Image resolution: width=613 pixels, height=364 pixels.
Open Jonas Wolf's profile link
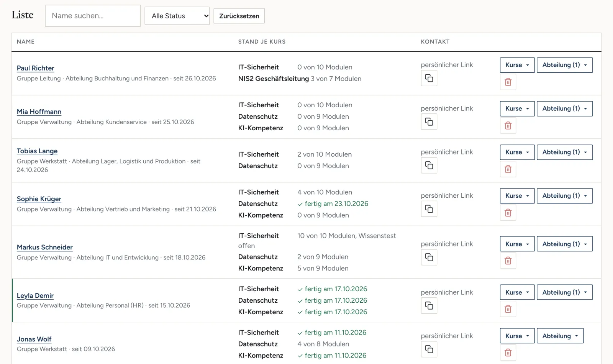point(34,339)
